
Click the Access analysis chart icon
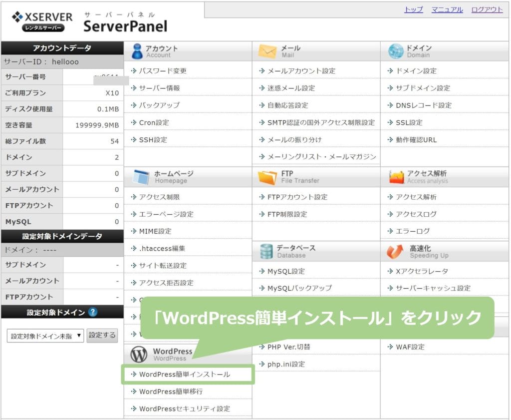click(396, 177)
